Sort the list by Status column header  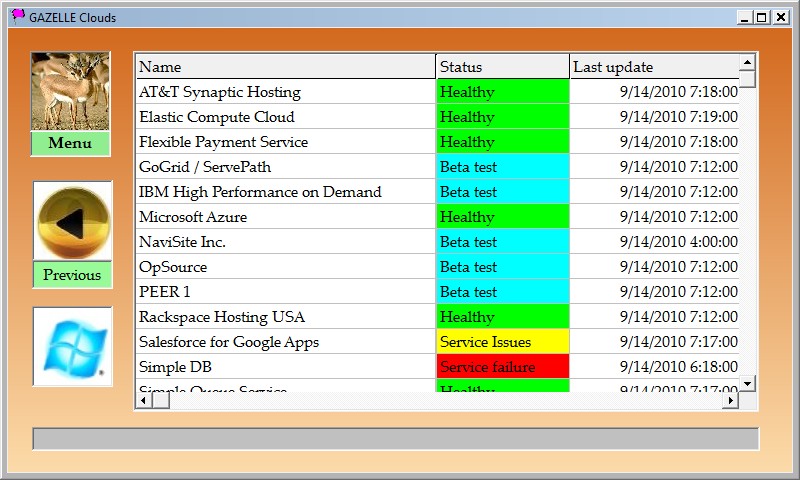point(502,67)
